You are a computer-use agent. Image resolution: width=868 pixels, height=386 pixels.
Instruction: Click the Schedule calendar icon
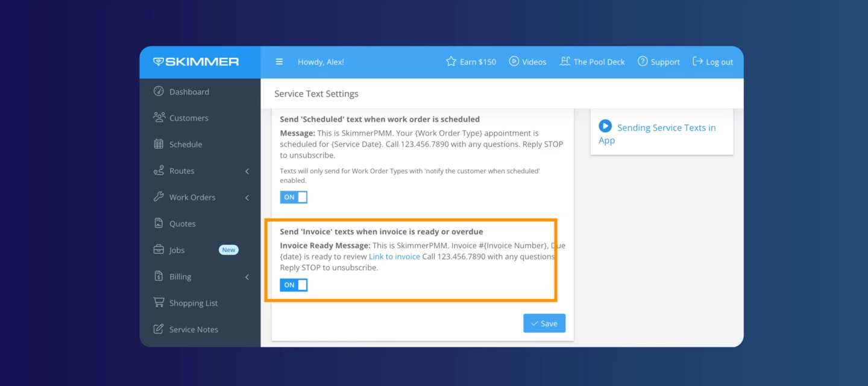point(159,144)
